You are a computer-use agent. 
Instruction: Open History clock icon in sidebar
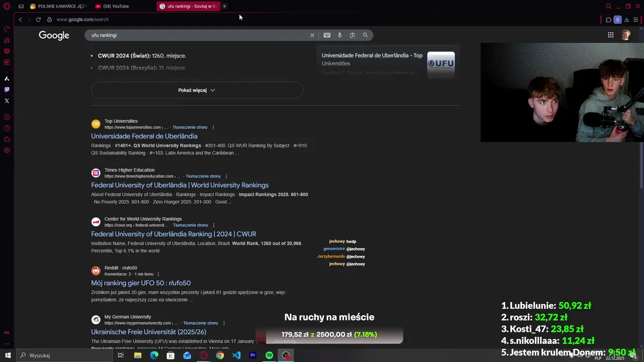pyautogui.click(x=7, y=128)
